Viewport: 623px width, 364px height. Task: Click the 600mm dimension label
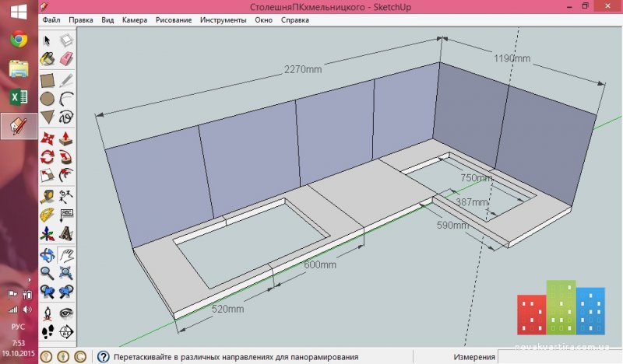[x=320, y=264]
